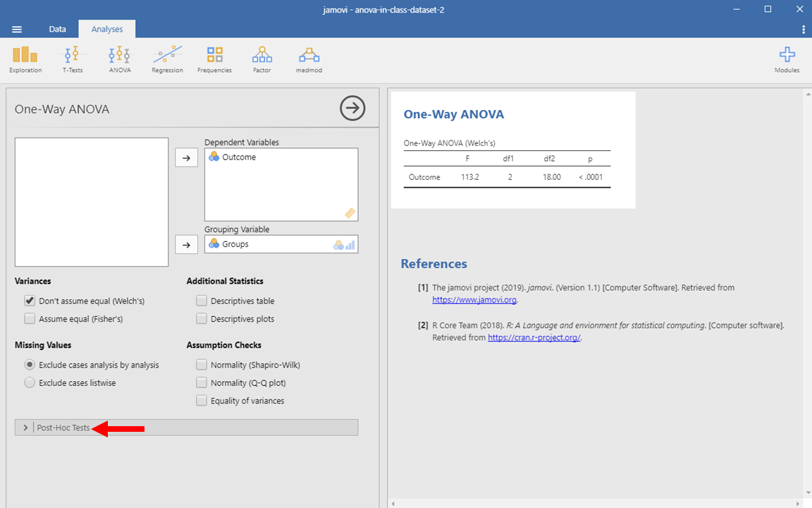This screenshot has width=812, height=508.
Task: Select Exclude cases listwise option
Action: (x=30, y=383)
